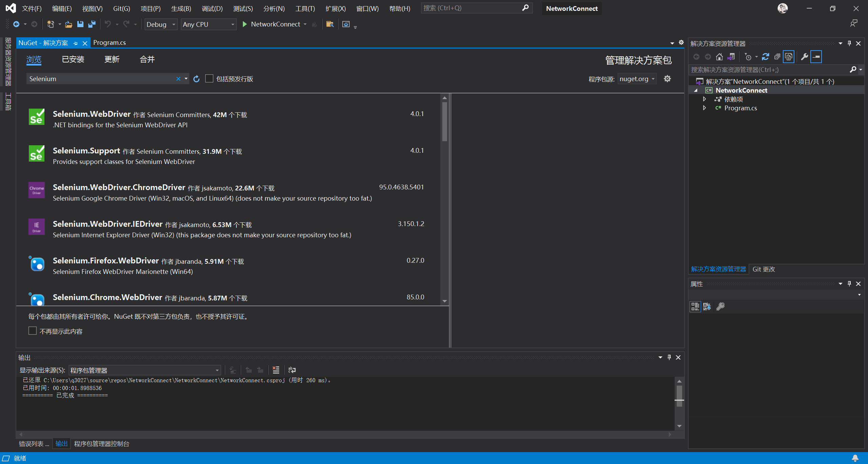Check the do-not-show-again checkbox
This screenshot has height=464, width=868.
[x=33, y=331]
